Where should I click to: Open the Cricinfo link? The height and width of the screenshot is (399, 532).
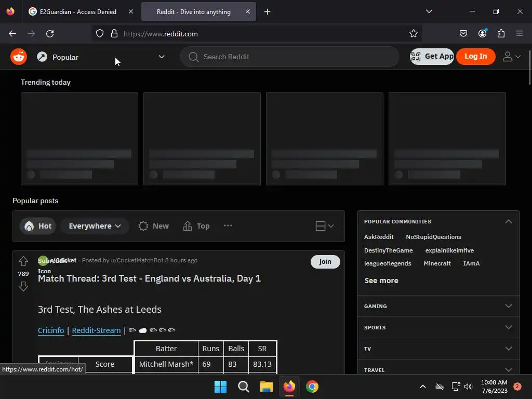click(51, 330)
